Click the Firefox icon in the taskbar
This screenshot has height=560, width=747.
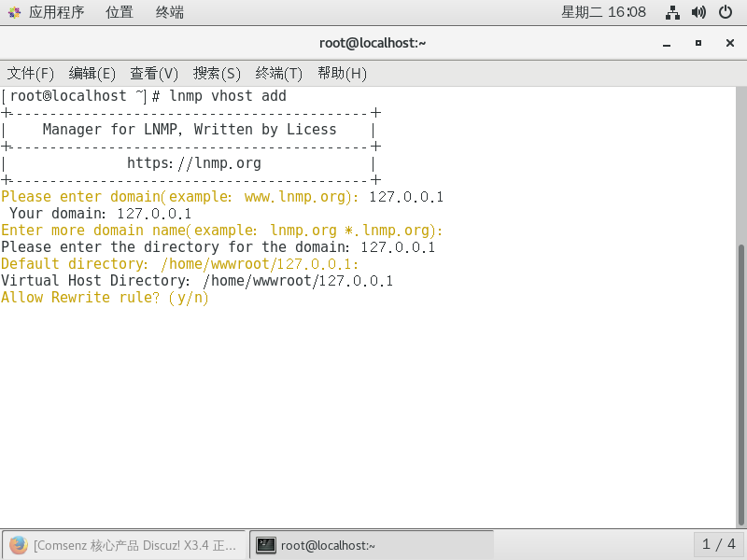[x=19, y=545]
